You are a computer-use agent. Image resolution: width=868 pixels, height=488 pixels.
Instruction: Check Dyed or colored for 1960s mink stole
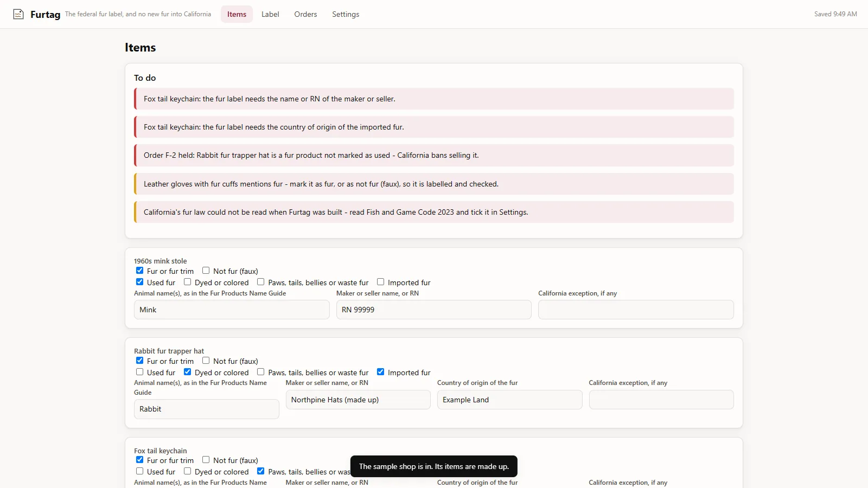tap(187, 282)
